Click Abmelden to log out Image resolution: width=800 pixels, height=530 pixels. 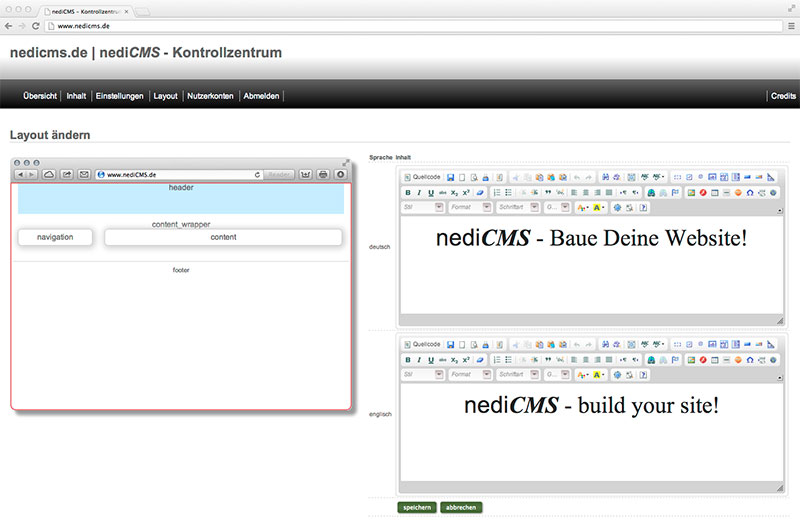point(261,96)
